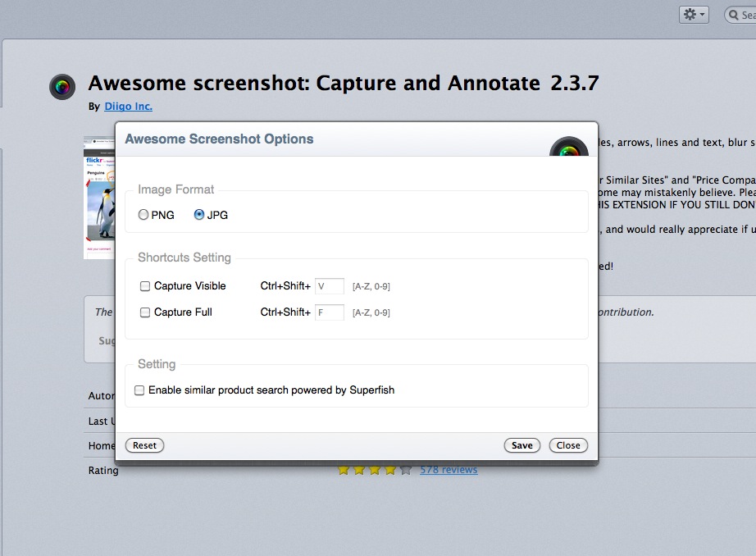Screen dimensions: 756x556
Task: Open the Diigo Inc. developer link
Action: pyautogui.click(x=128, y=106)
